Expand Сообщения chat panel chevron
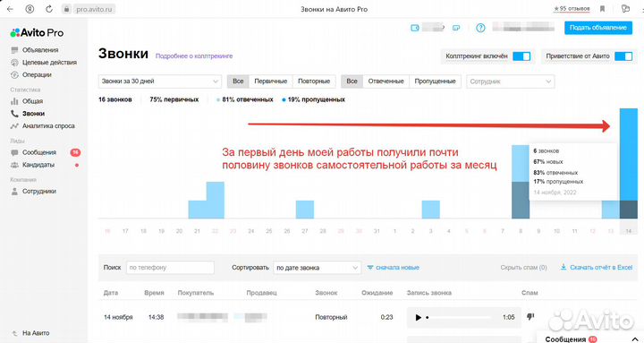644x343 pixels. [635, 339]
